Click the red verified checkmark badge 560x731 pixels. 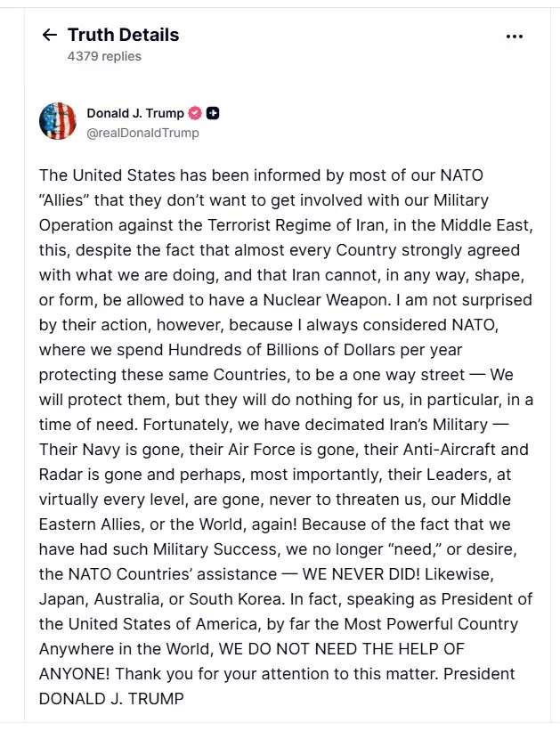(x=195, y=113)
